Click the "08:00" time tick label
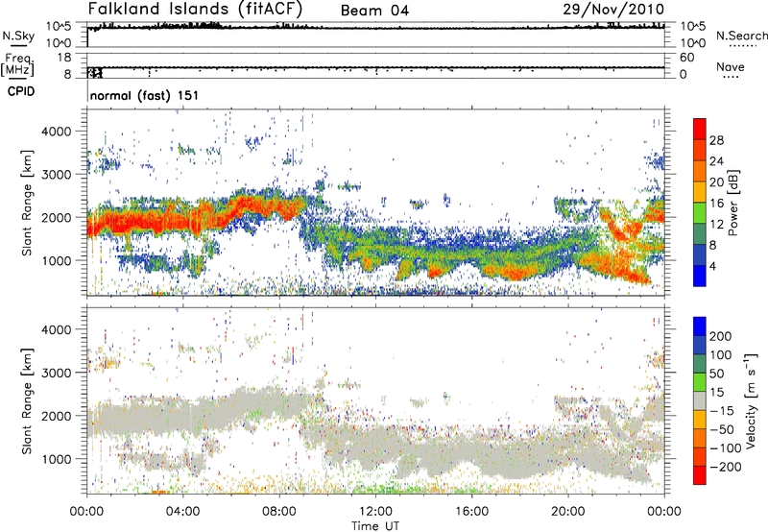 coord(279,512)
